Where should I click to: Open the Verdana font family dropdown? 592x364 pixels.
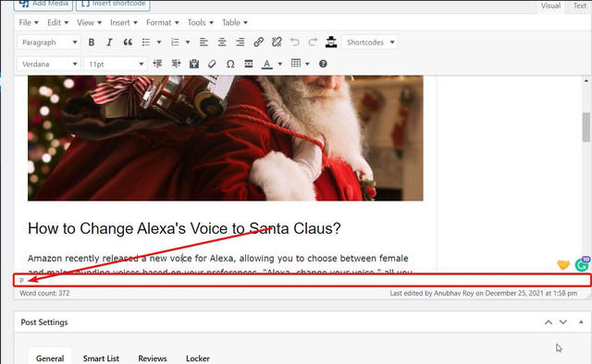click(x=49, y=64)
